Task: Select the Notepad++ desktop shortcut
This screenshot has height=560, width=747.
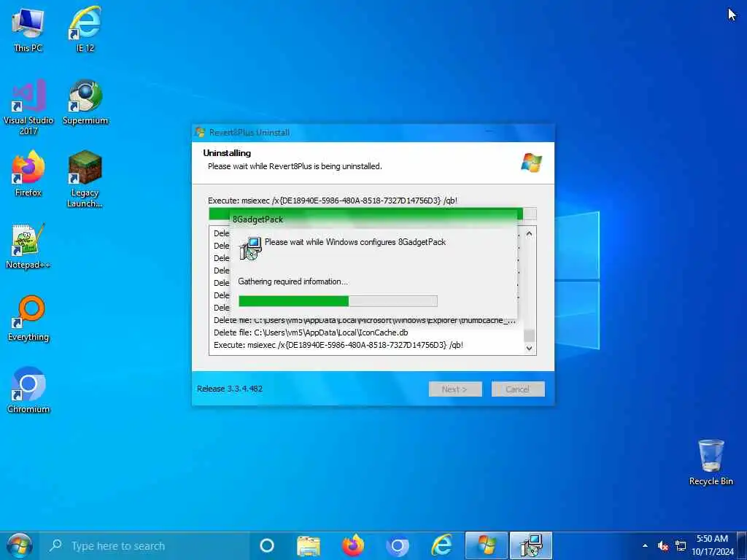Action: tap(28, 246)
